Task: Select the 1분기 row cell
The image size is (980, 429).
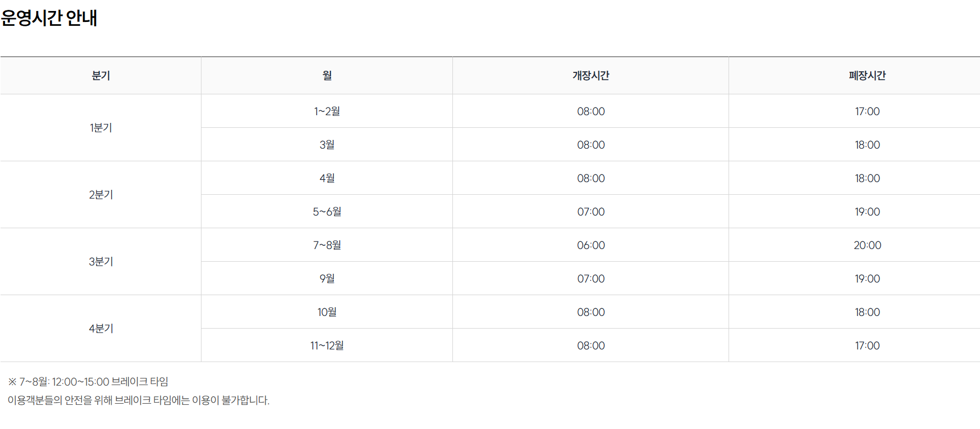Action: (x=101, y=128)
